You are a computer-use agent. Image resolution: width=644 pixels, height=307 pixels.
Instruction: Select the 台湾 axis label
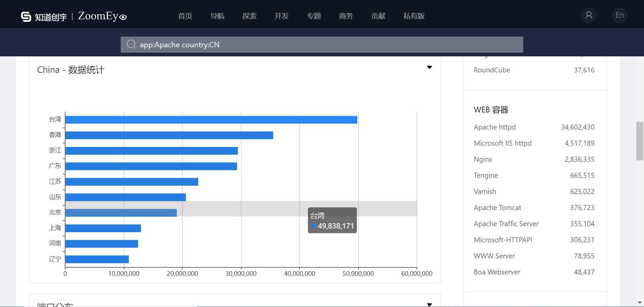coord(55,119)
